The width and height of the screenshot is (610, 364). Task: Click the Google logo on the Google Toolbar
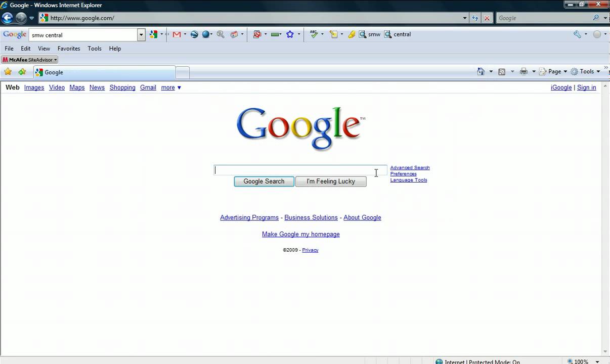[15, 34]
